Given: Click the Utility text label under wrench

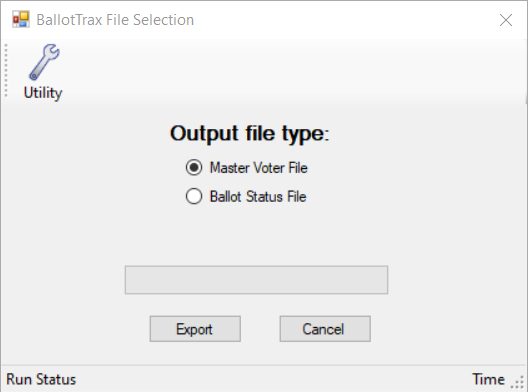Looking at the screenshot, I should click(x=43, y=93).
